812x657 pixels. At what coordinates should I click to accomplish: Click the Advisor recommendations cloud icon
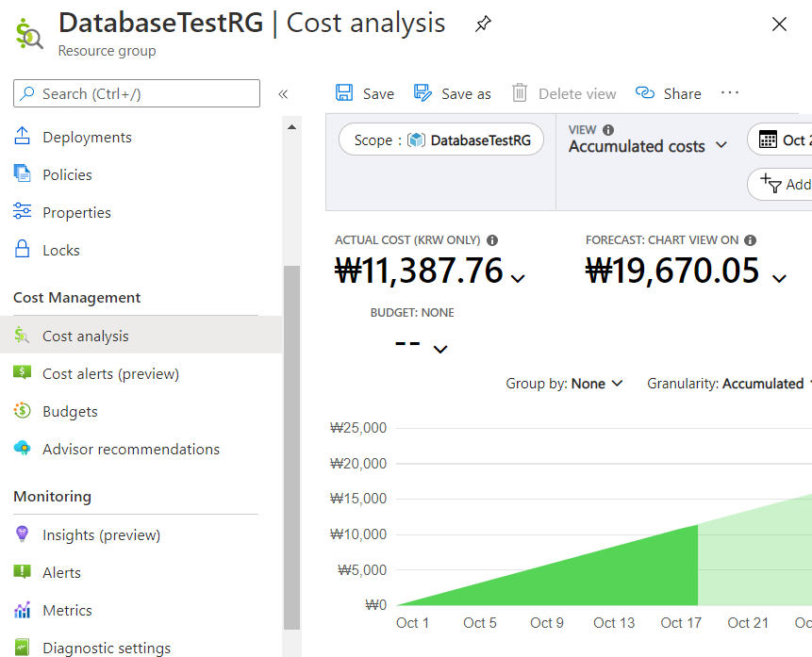click(22, 448)
